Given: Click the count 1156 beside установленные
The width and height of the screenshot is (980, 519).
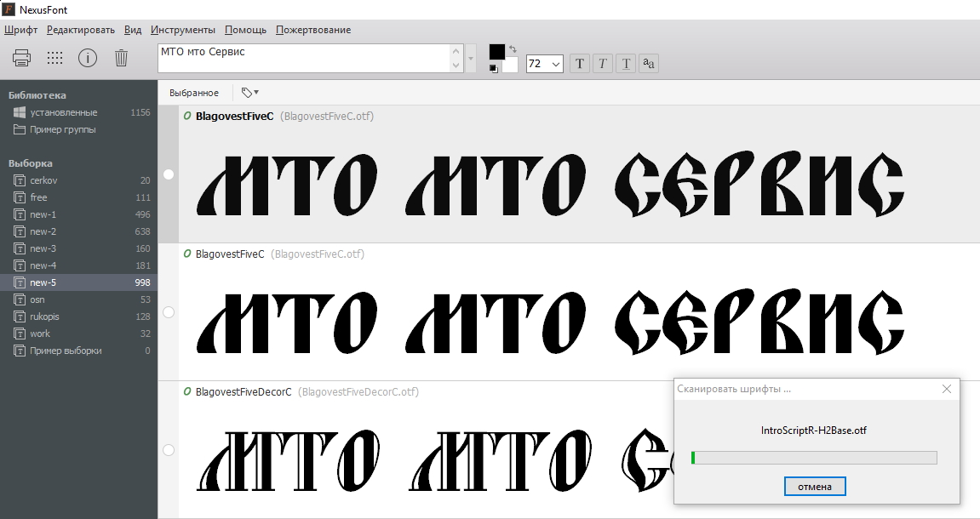Looking at the screenshot, I should (140, 112).
